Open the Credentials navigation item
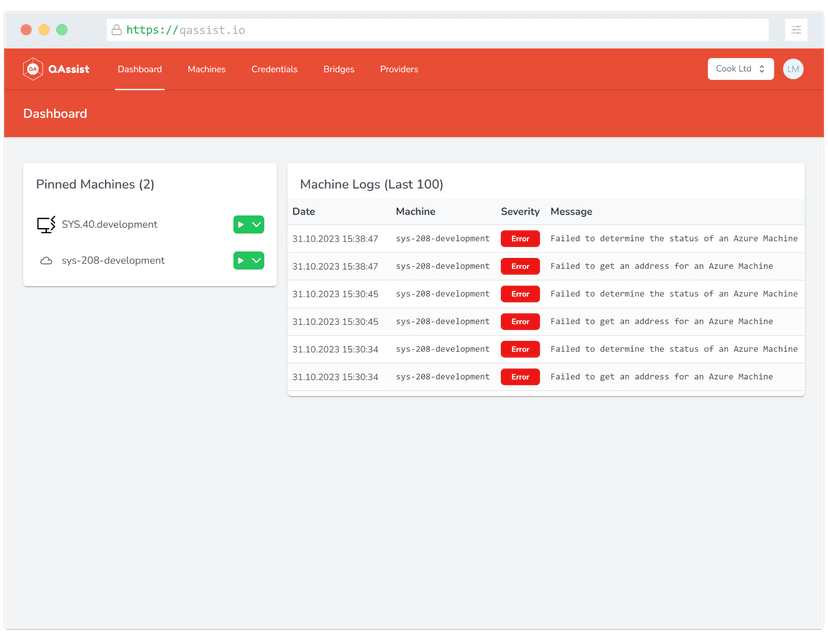 [x=274, y=69]
